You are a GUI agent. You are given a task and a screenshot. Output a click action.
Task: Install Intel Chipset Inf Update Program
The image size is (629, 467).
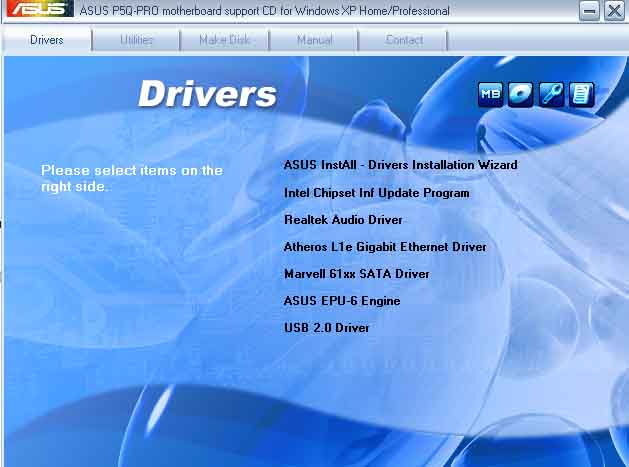pyautogui.click(x=376, y=193)
